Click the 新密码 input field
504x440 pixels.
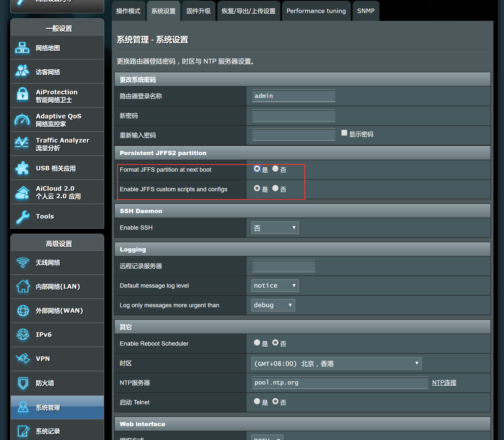tap(294, 116)
